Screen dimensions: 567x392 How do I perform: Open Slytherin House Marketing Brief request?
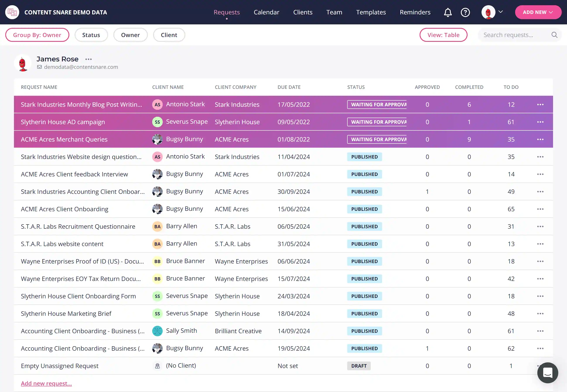click(66, 314)
